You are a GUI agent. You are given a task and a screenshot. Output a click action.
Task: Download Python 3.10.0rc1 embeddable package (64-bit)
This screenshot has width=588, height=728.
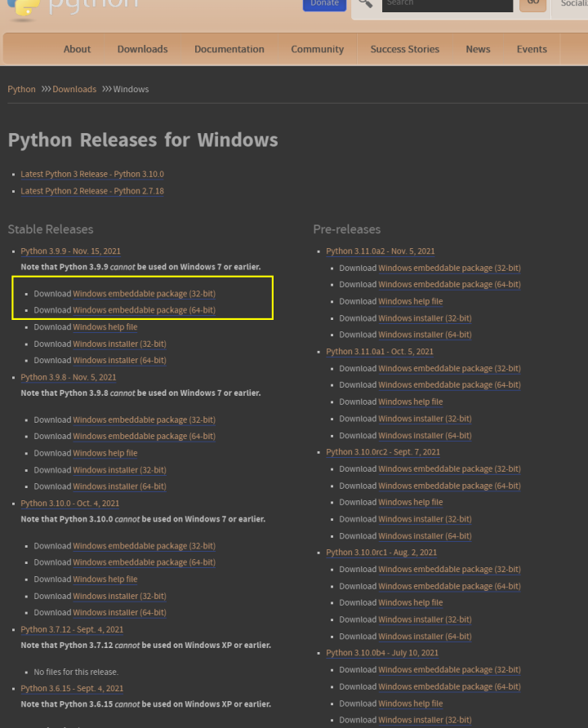pyautogui.click(x=449, y=586)
